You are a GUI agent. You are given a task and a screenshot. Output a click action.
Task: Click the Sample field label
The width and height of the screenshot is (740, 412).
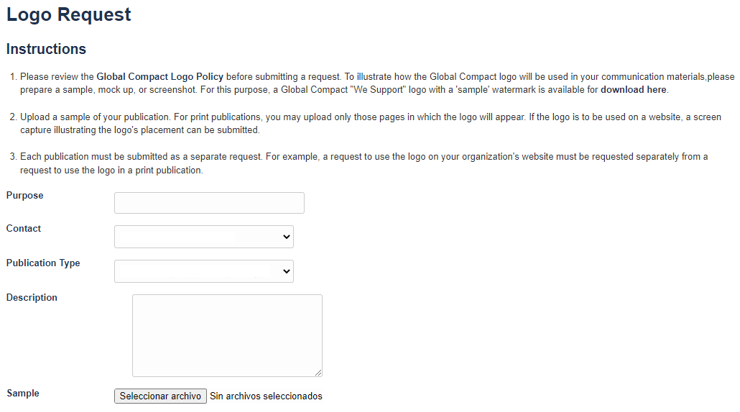23,393
